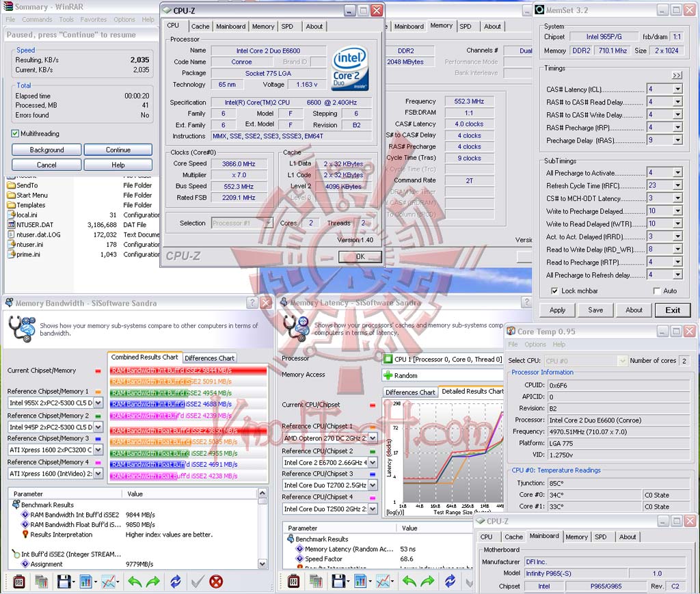The width and height of the screenshot is (700, 594).
Task: Click green forward arrow in Memory Latency toolbar
Action: pos(428,582)
